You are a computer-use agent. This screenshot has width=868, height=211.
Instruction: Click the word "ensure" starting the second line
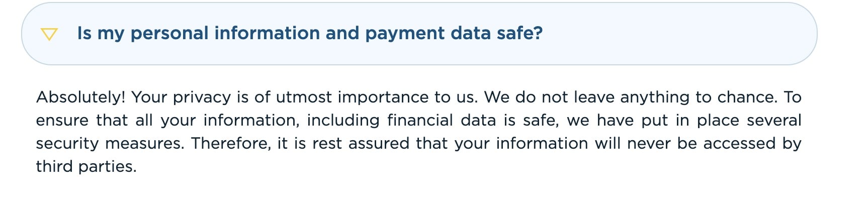coord(62,120)
